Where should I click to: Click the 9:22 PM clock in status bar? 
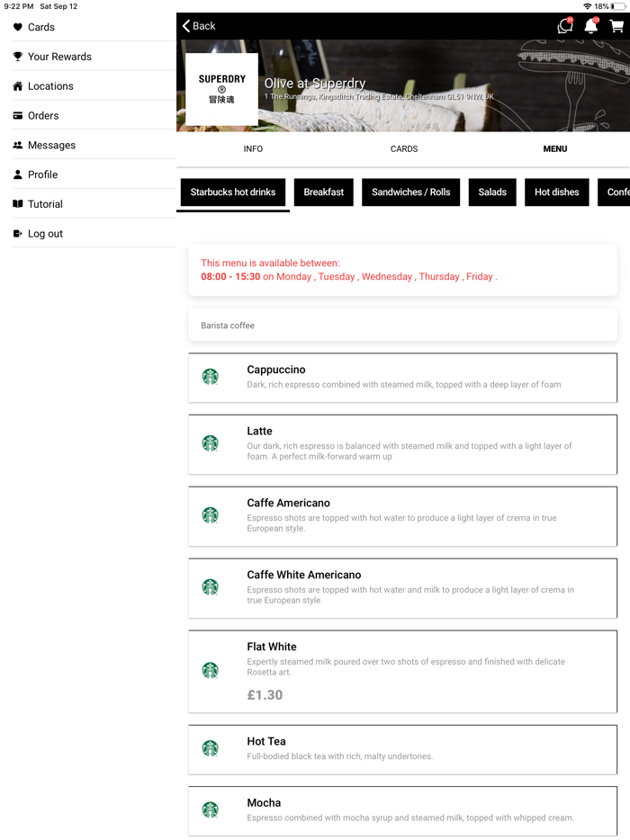(x=19, y=6)
